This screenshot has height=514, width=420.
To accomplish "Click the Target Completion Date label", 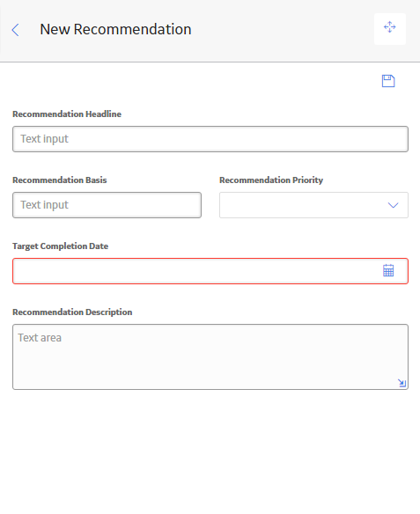I will (61, 246).
